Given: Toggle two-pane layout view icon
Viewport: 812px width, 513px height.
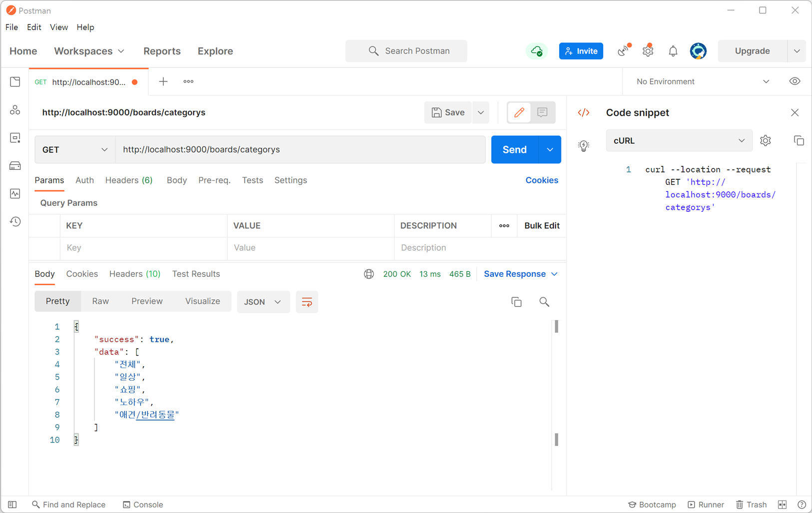Looking at the screenshot, I should 783,505.
